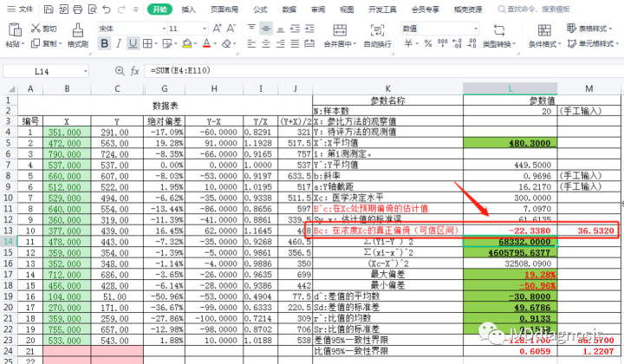
Task: Align text left horizontally
Action: 251,43
